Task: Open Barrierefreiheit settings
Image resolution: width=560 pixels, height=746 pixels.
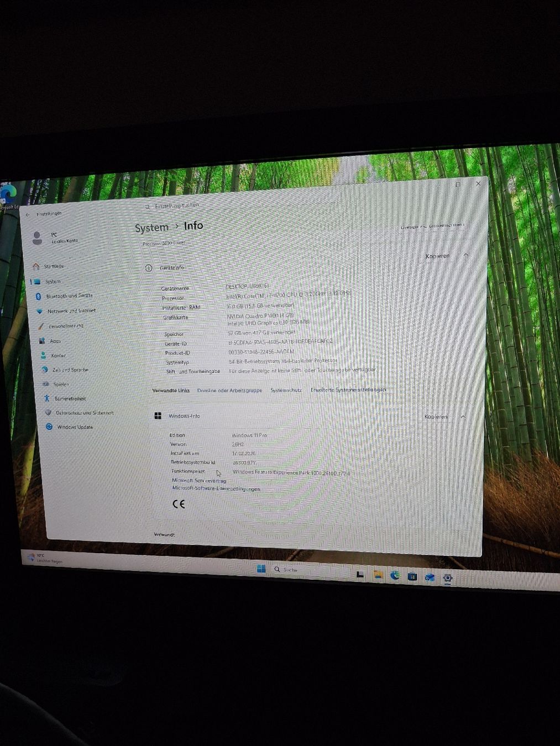Action: [70, 398]
